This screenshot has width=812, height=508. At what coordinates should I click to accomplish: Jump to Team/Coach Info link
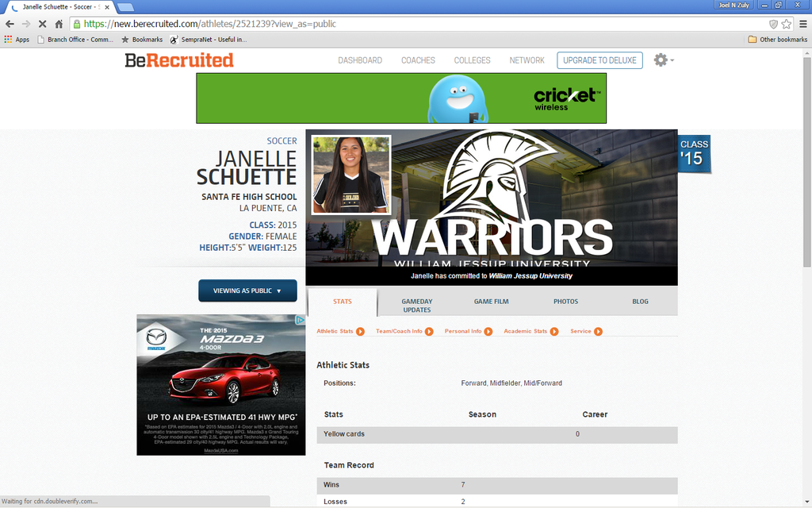point(400,331)
